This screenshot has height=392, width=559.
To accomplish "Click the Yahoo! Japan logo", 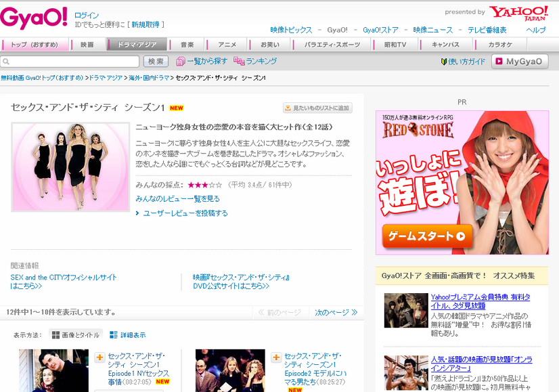I will click(518, 13).
